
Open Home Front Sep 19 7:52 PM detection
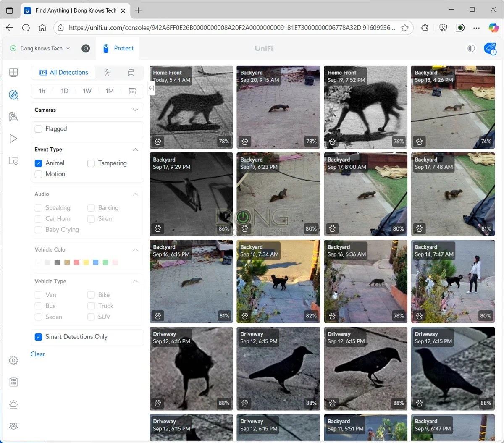366,107
